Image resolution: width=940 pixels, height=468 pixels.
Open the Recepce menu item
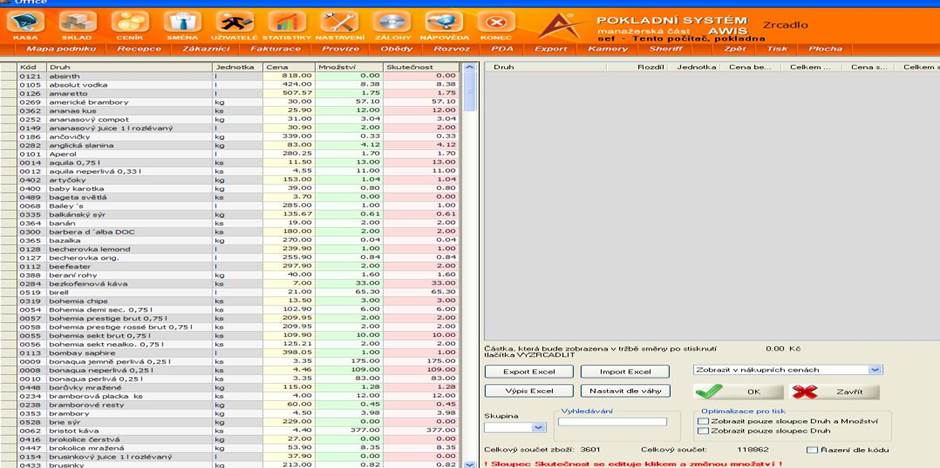point(139,49)
